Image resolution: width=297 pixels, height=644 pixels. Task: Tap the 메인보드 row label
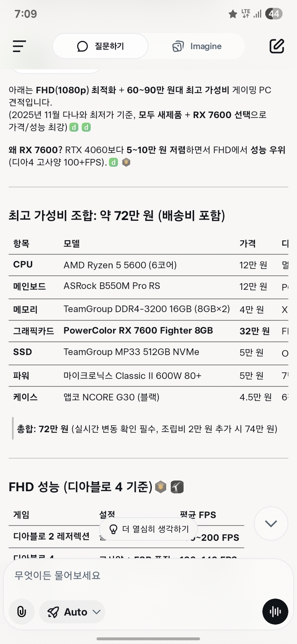click(29, 286)
